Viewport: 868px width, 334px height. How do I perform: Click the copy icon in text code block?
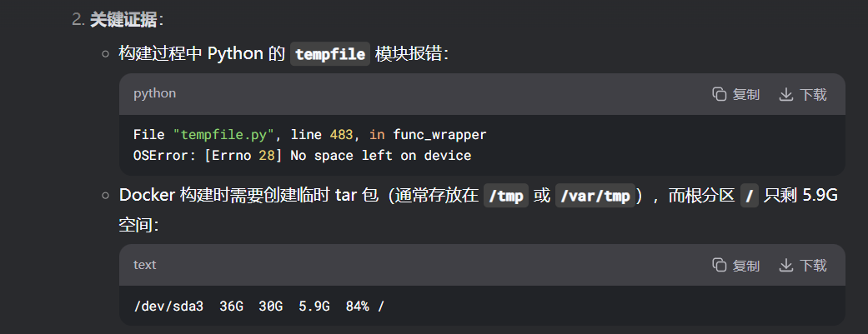(x=719, y=265)
